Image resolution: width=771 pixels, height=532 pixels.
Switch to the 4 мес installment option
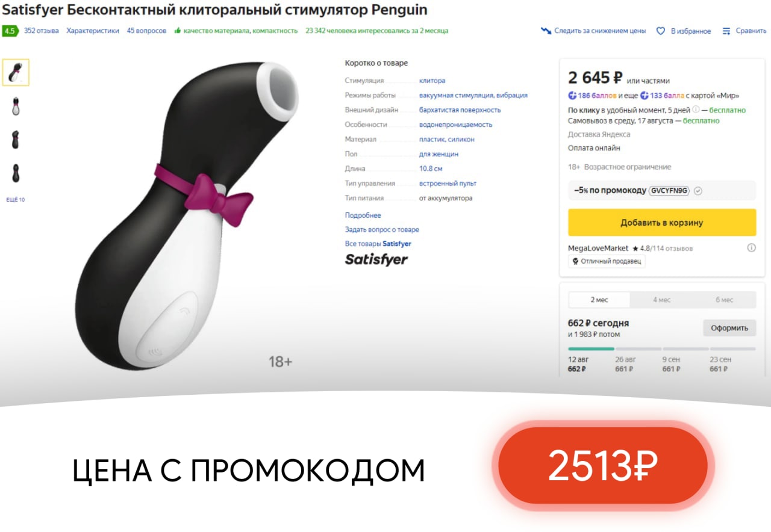pyautogui.click(x=661, y=300)
